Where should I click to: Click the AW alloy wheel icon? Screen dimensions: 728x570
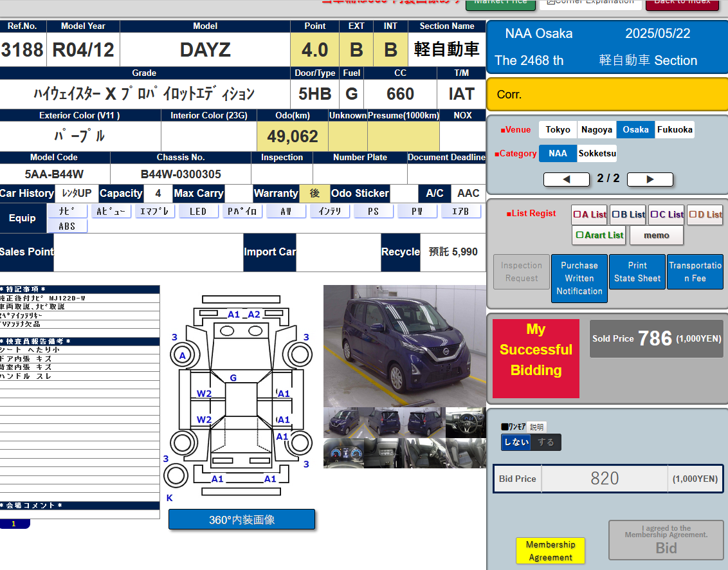(x=286, y=210)
